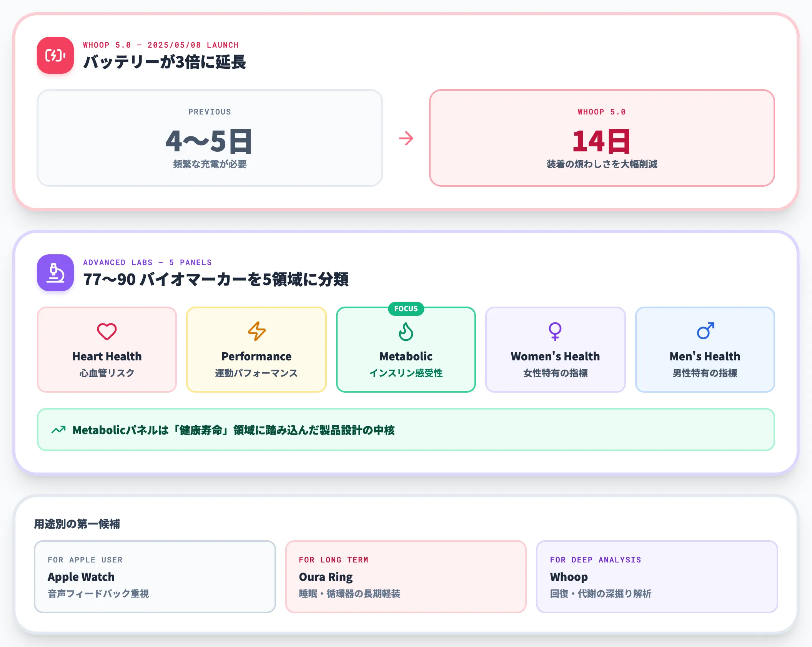812x647 pixels.
Task: Open the Metabolic panel card
Action: tap(406, 350)
